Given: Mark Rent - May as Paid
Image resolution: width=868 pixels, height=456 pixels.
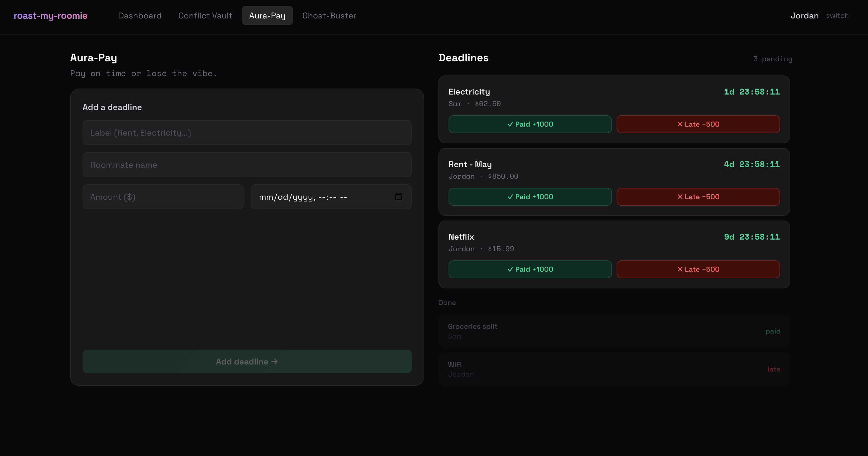Looking at the screenshot, I should pos(530,196).
